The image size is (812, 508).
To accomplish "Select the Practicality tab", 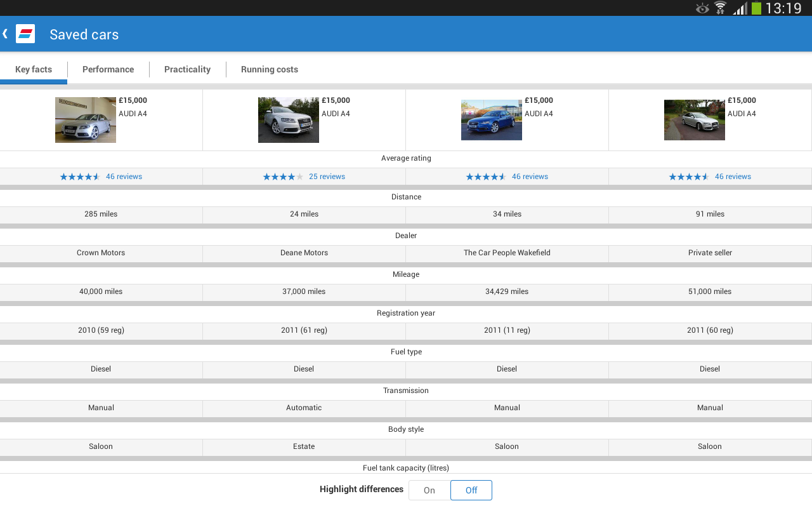I will pos(187,69).
